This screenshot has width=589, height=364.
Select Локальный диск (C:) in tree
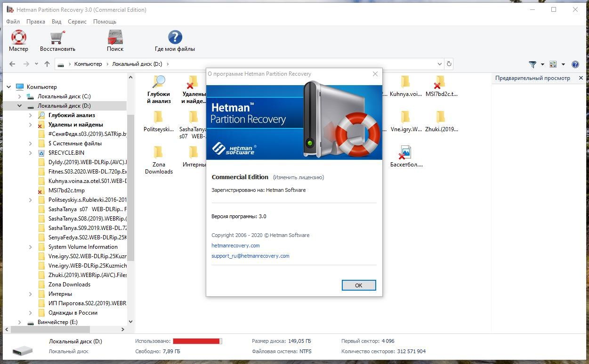pos(64,96)
